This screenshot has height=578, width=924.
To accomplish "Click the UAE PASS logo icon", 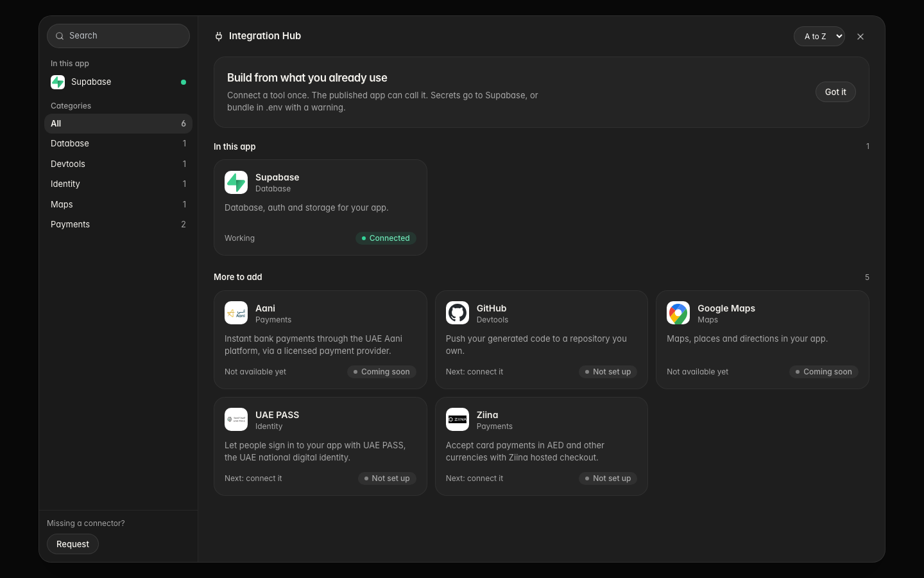I will tap(236, 419).
